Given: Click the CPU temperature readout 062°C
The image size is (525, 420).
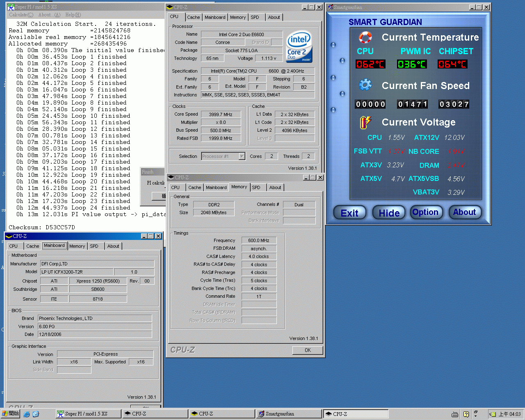Looking at the screenshot, I should coord(370,64).
